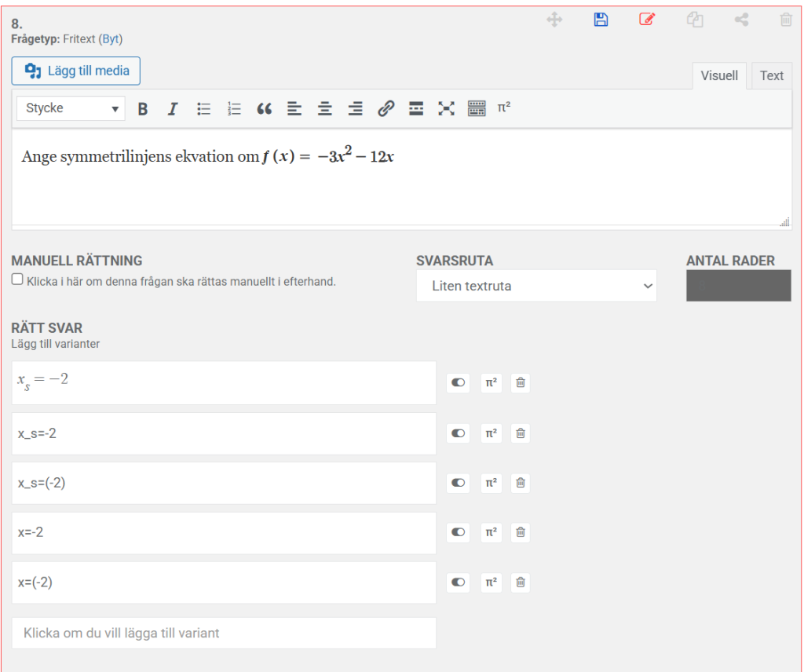The image size is (804, 672).
Task: Open the formula editor π² in the toolbar
Action: pyautogui.click(x=504, y=108)
